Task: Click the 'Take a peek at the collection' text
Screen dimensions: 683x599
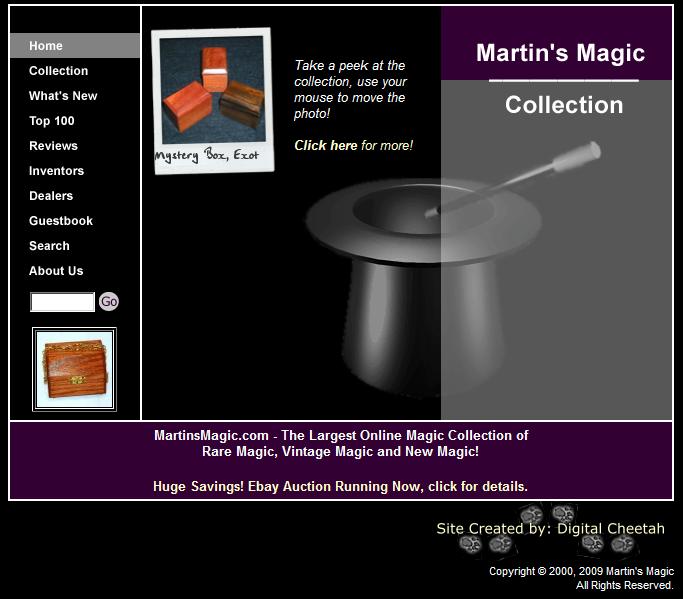Action: pos(351,89)
